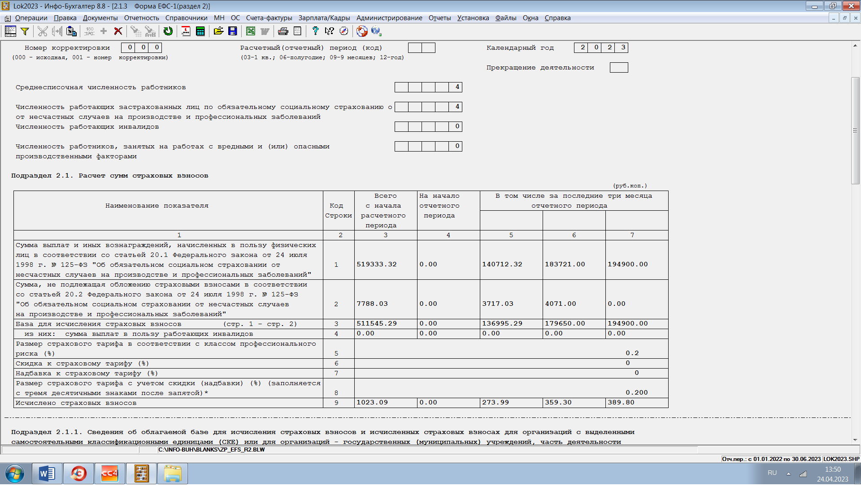Viewport: 861px width, 504px height.
Task: Open the abacus Инфо-Бухгалтер taskbar icon
Action: click(x=141, y=474)
